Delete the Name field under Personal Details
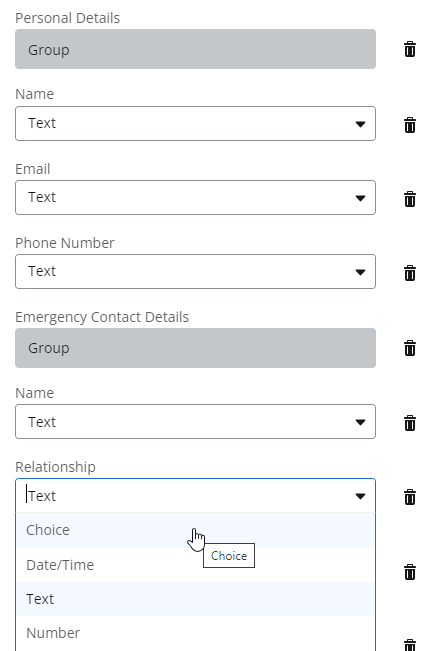The image size is (431, 651). (x=409, y=125)
